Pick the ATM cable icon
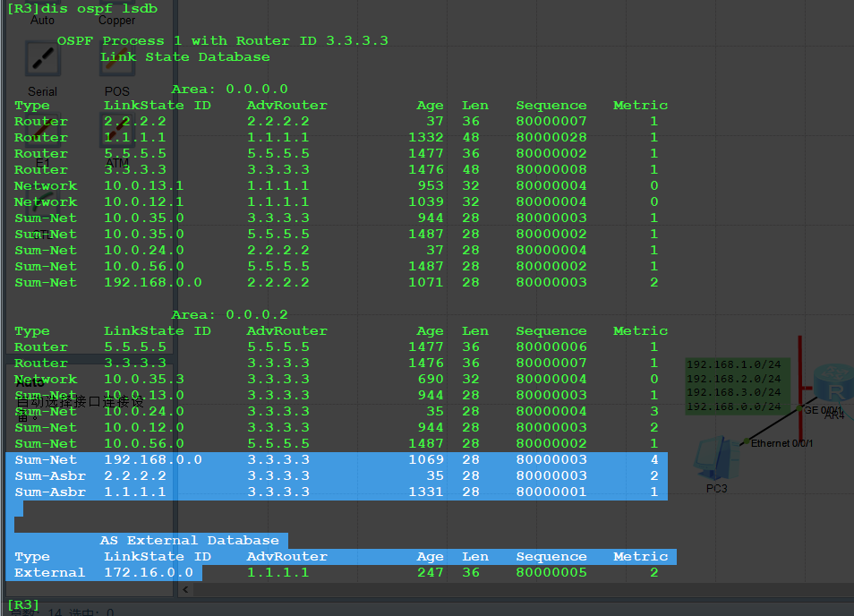 point(117,131)
